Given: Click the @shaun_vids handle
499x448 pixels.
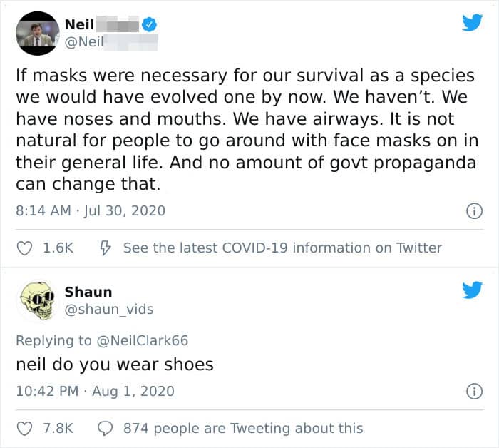Looking at the screenshot, I should 109,309.
